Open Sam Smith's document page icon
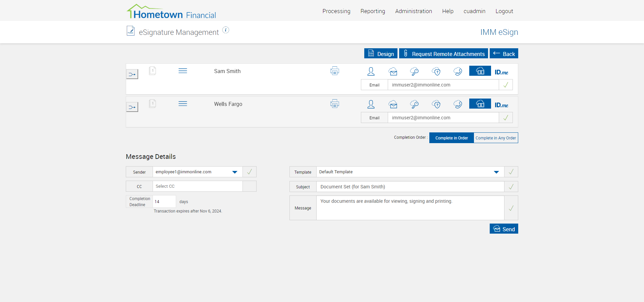 click(x=153, y=71)
